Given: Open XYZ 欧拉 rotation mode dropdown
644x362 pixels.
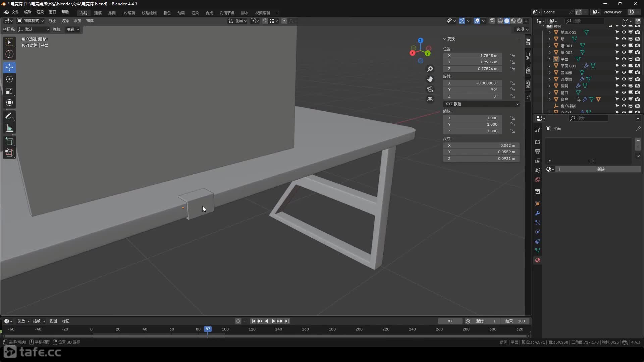Looking at the screenshot, I should pyautogui.click(x=481, y=104).
